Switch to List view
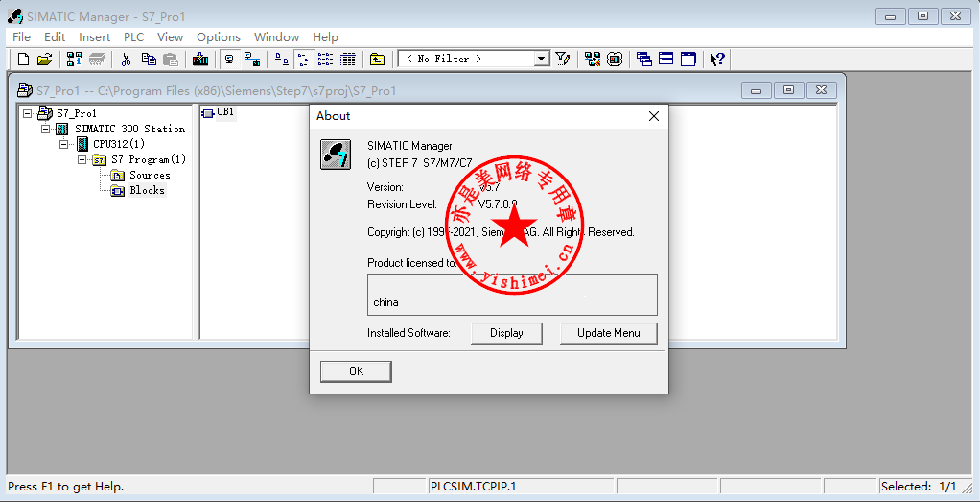Image resolution: width=980 pixels, height=502 pixels. tap(326, 60)
